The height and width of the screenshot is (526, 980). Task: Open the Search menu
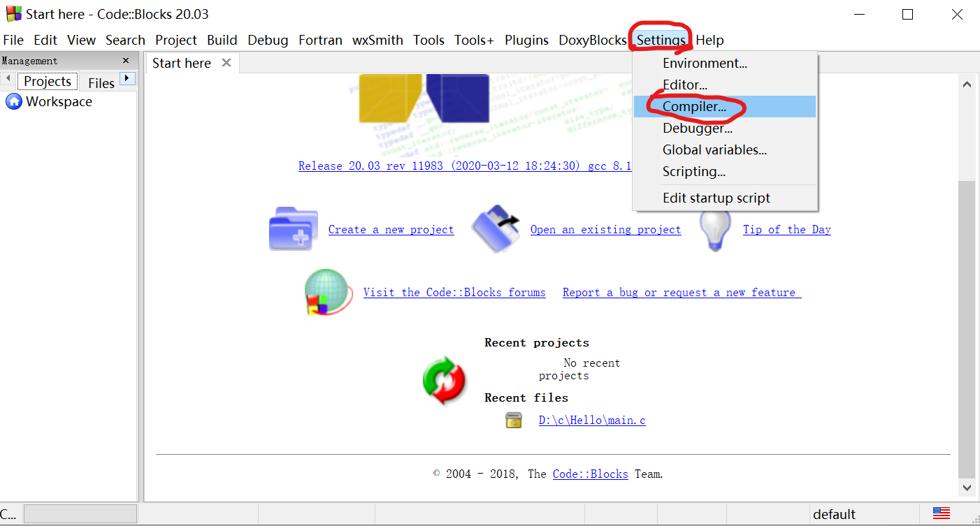125,40
